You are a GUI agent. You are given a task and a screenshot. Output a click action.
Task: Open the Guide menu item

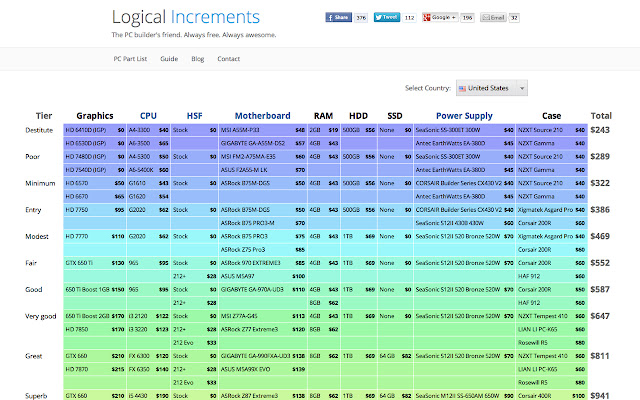coord(169,59)
